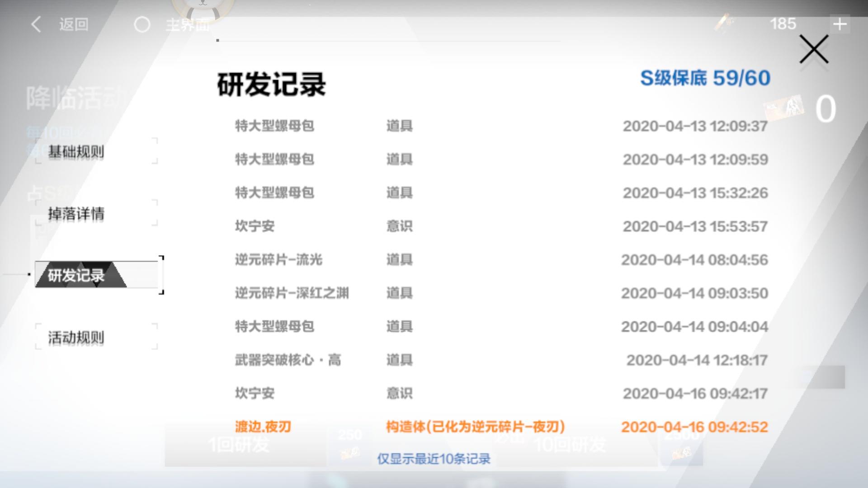
Task: Select the 武器突破核心·高 record
Action: [501, 360]
